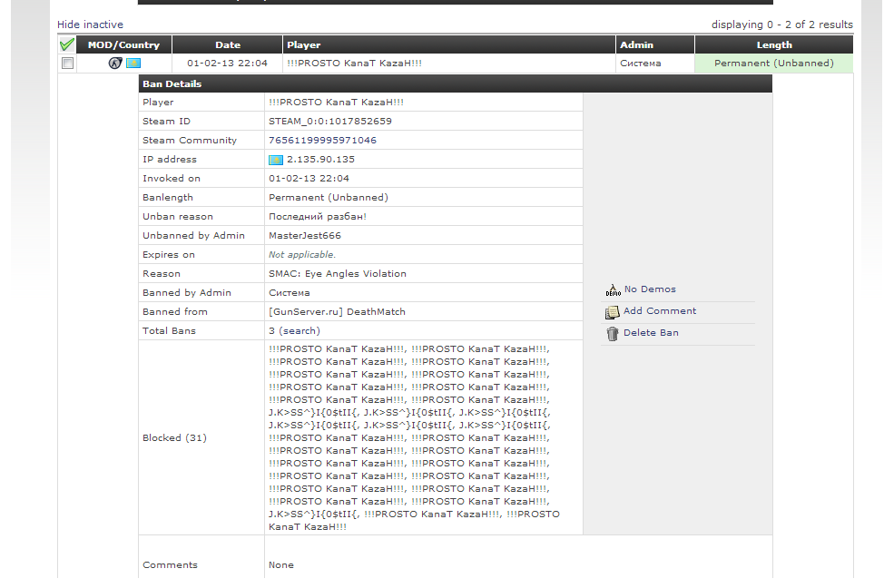
Task: Collapse ban row by clicking its date cell
Action: (227, 64)
